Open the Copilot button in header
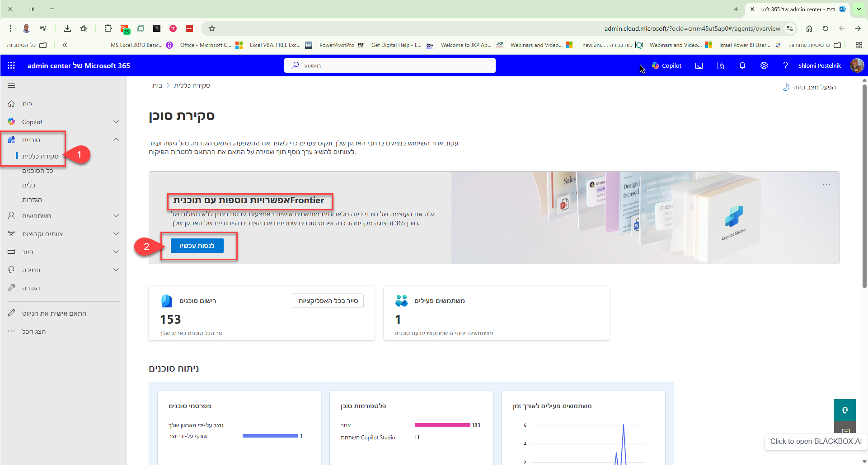Image resolution: width=868 pixels, height=466 pixels. (666, 65)
